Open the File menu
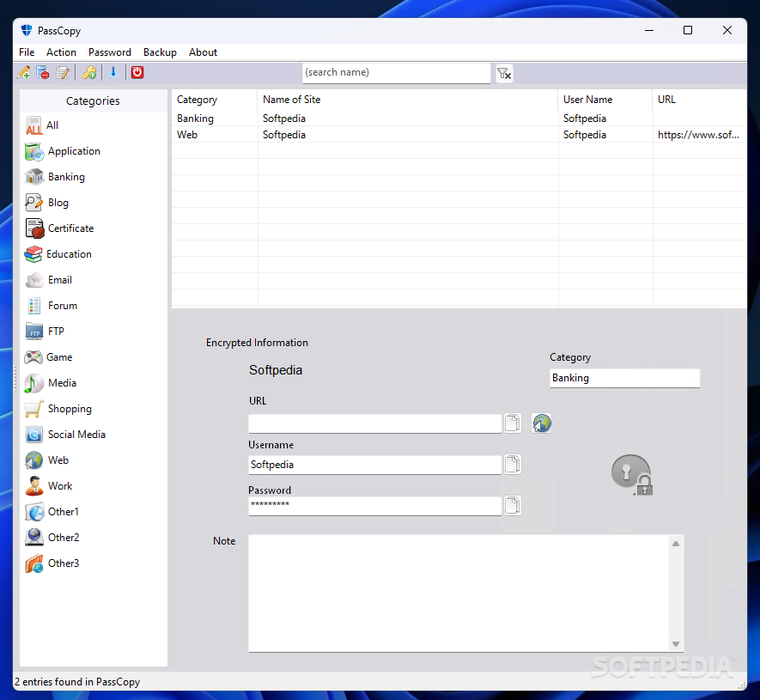The width and height of the screenshot is (760, 700). (x=27, y=52)
